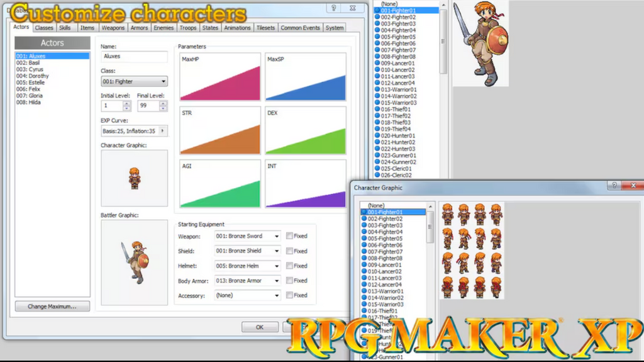
Task: Open the Character Graphic preview box
Action: (135, 178)
